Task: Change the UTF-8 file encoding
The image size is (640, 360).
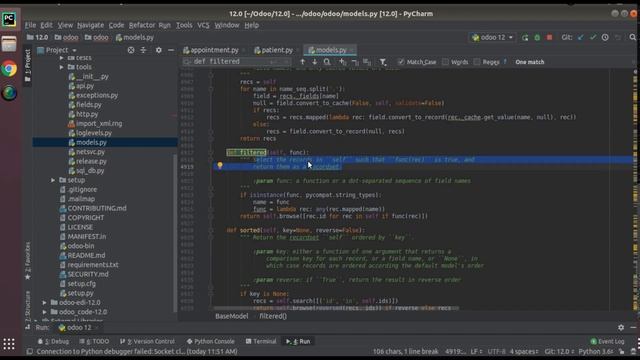Action: tap(496, 351)
